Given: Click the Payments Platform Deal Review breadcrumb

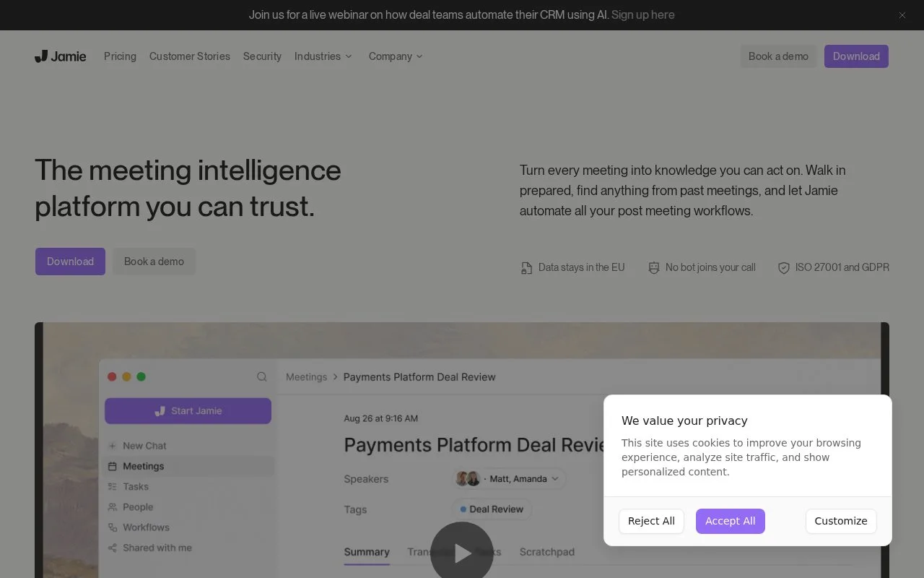Looking at the screenshot, I should (x=419, y=377).
